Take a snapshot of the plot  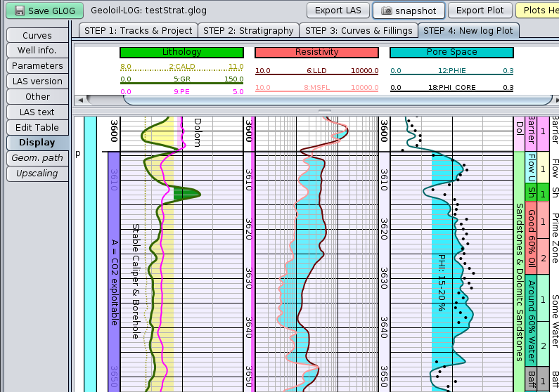pos(409,11)
